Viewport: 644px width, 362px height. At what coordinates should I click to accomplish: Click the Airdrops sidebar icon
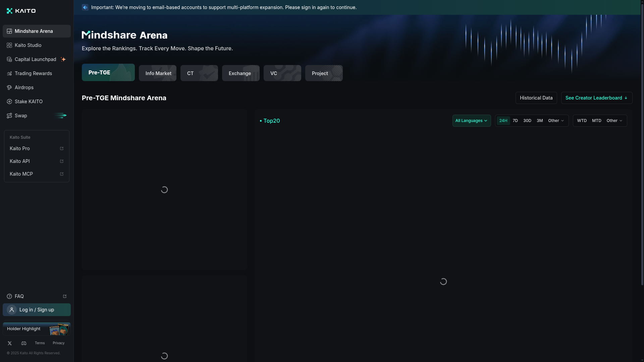[9, 87]
